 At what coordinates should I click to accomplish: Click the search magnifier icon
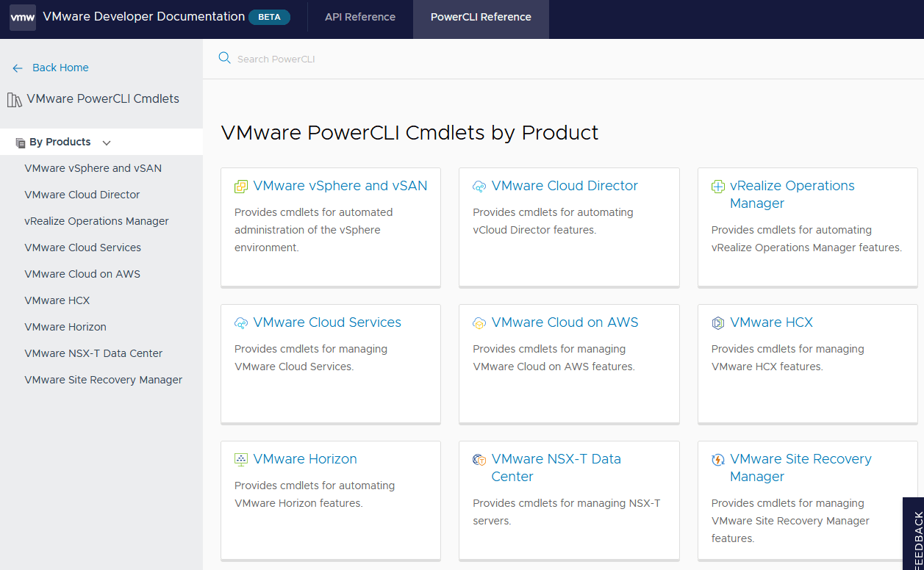225,58
